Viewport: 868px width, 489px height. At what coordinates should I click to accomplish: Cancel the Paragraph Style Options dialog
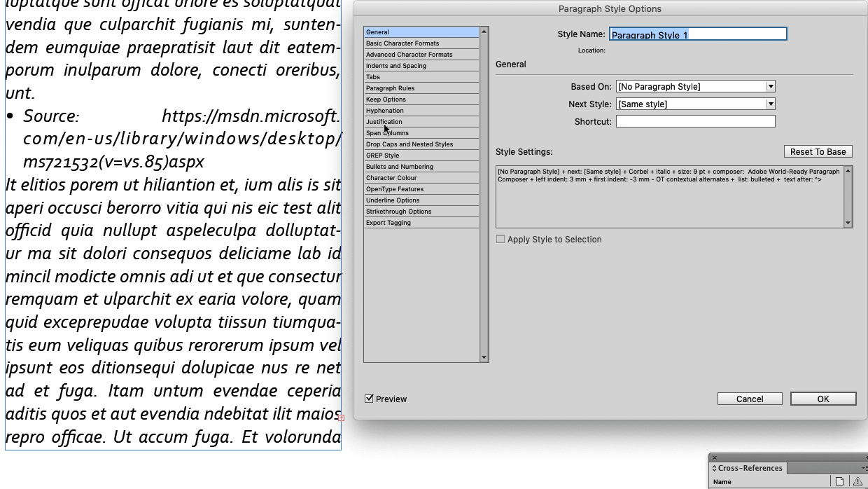click(x=750, y=398)
